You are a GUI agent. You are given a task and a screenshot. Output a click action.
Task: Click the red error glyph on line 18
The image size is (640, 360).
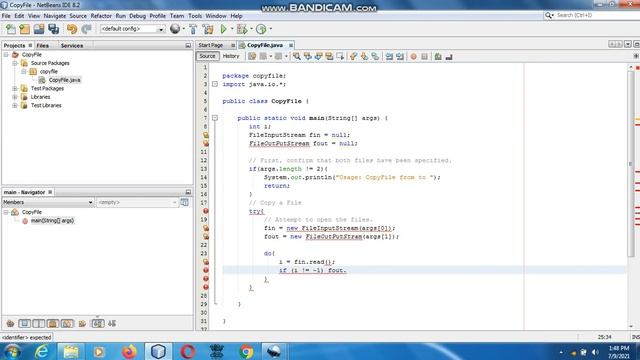206,211
